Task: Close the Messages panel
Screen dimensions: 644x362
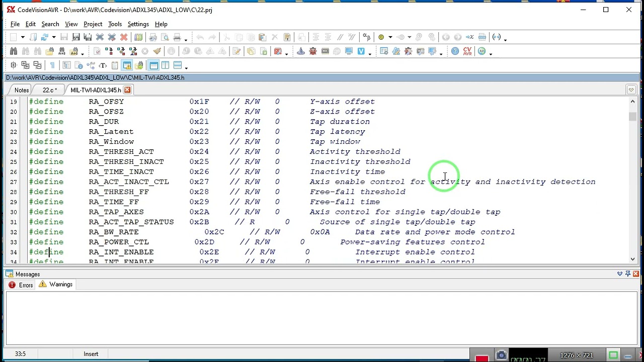Action: click(636, 274)
